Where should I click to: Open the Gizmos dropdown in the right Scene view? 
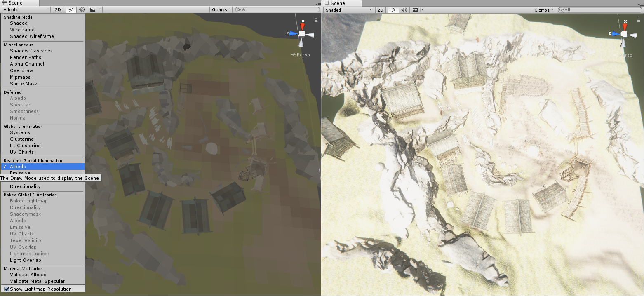tap(543, 9)
